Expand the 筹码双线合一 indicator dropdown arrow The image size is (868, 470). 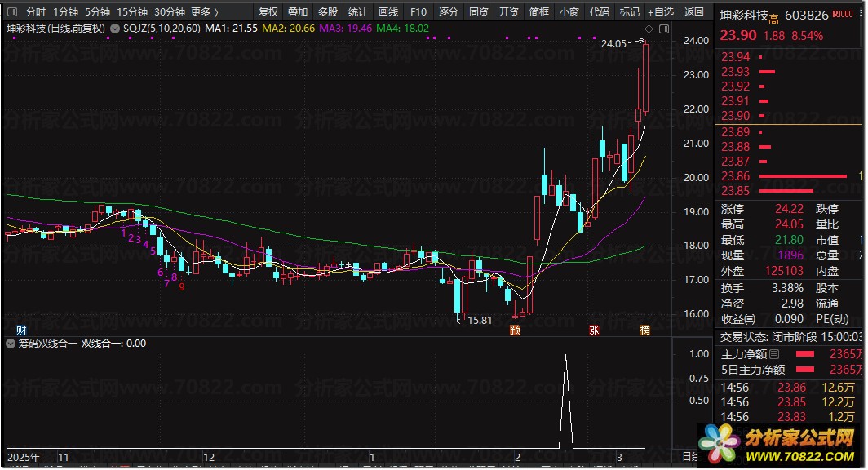(11, 344)
